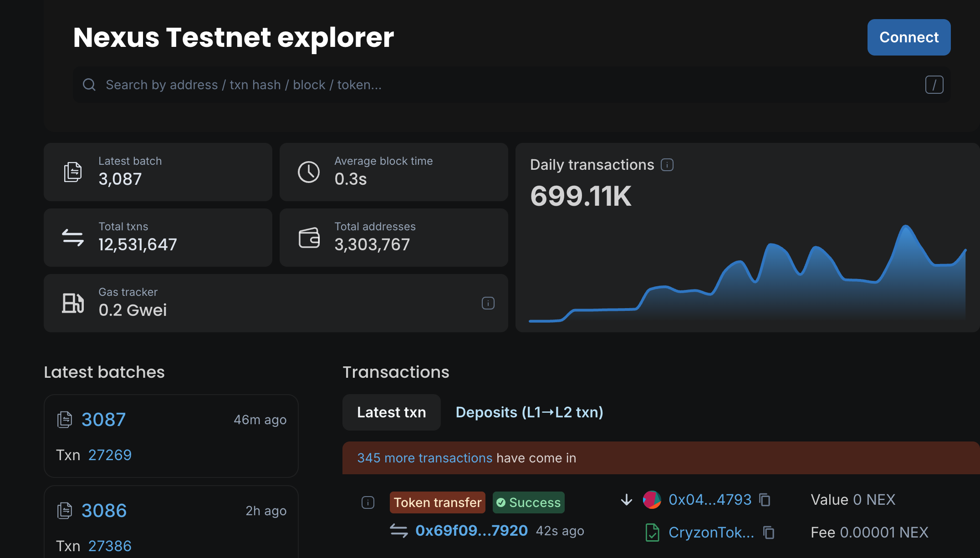Click the Daily transactions info icon
980x558 pixels.
click(667, 165)
